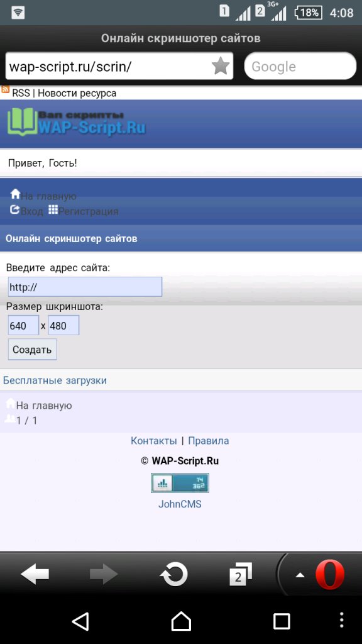Tap the browser forward arrow

104,574
